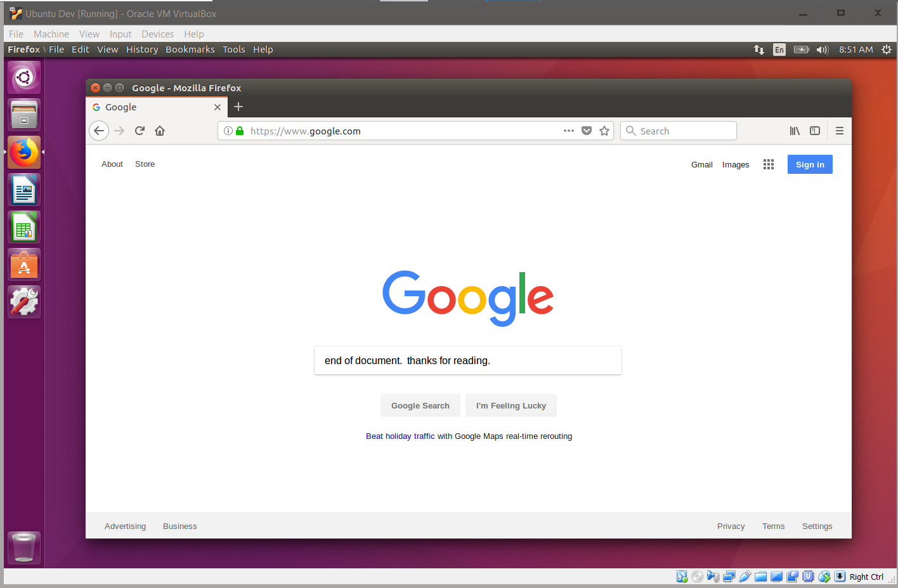The width and height of the screenshot is (898, 588).
Task: Follow Beat holiday traffic link
Action: 400,436
